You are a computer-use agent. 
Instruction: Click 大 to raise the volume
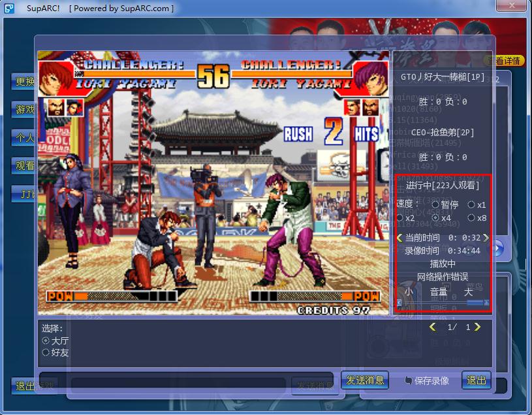pos(468,291)
